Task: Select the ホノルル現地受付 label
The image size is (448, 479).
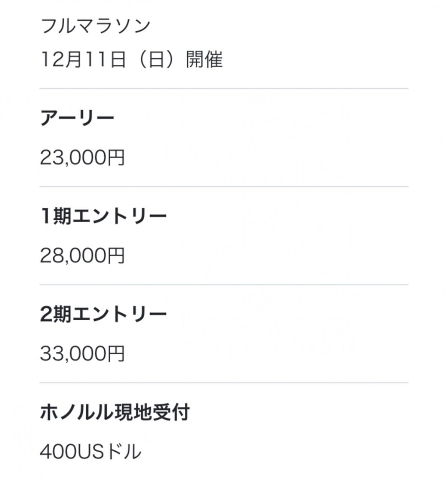Action: point(115,412)
